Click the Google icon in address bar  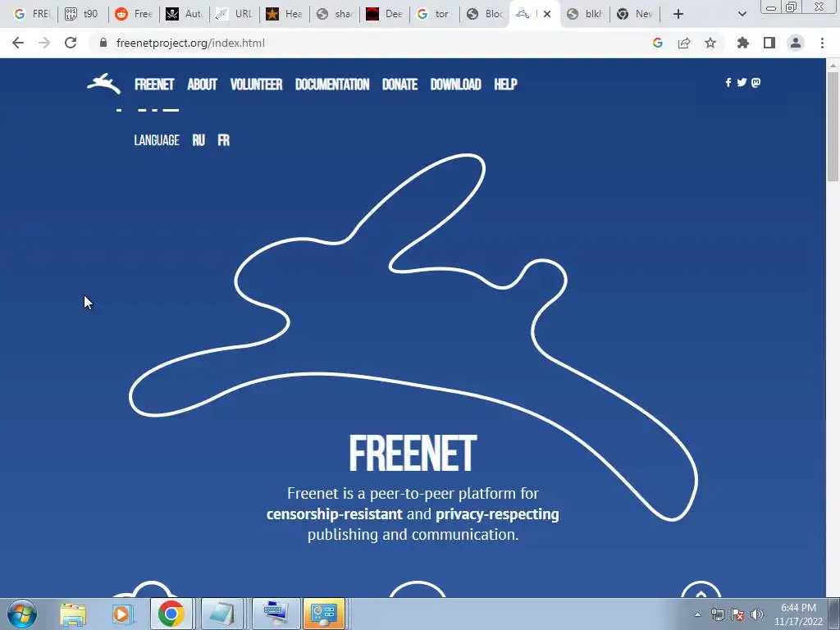coord(658,43)
